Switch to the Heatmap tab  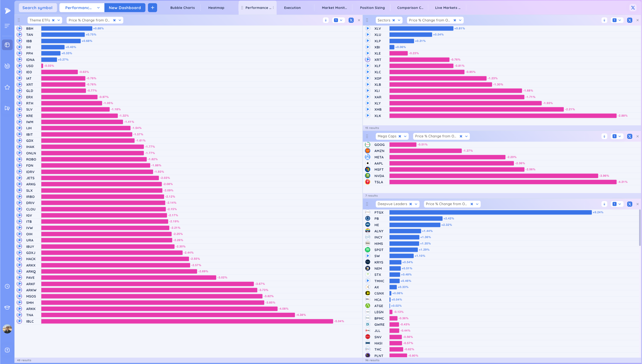[216, 8]
